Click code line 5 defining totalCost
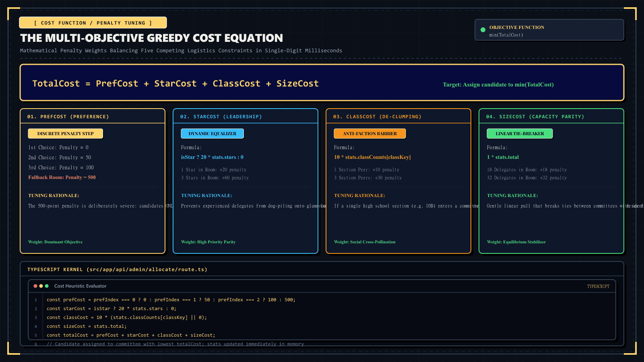The width and height of the screenshot is (644, 362). coord(131,335)
